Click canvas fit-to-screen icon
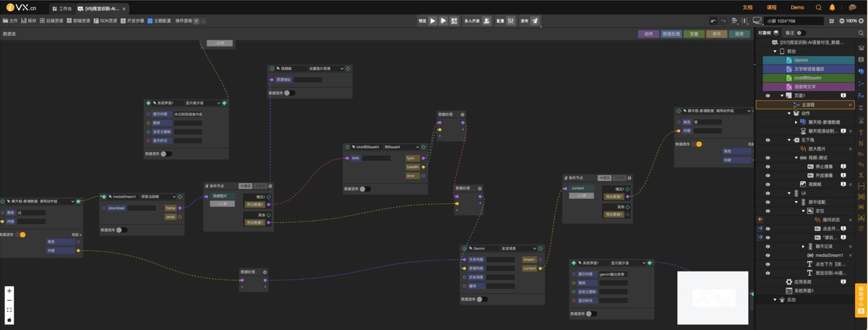Viewport: 868px width, 330px height. (x=9, y=310)
